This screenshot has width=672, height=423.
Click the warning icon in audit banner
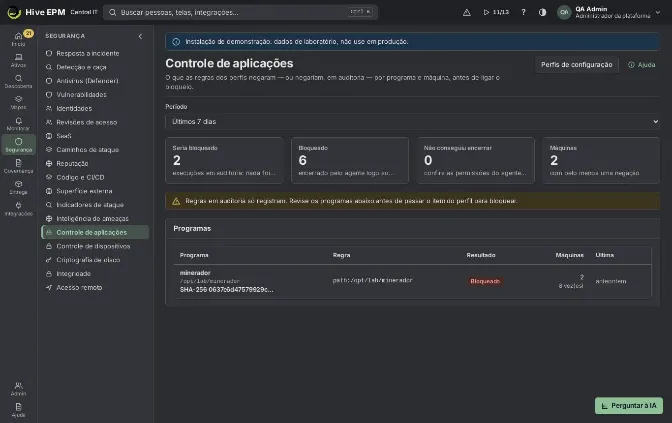point(176,201)
